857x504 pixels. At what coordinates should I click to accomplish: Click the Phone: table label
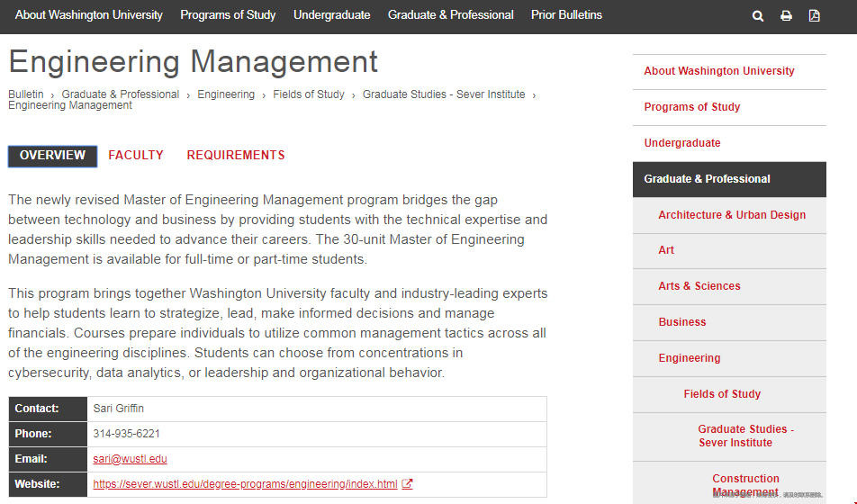(33, 434)
